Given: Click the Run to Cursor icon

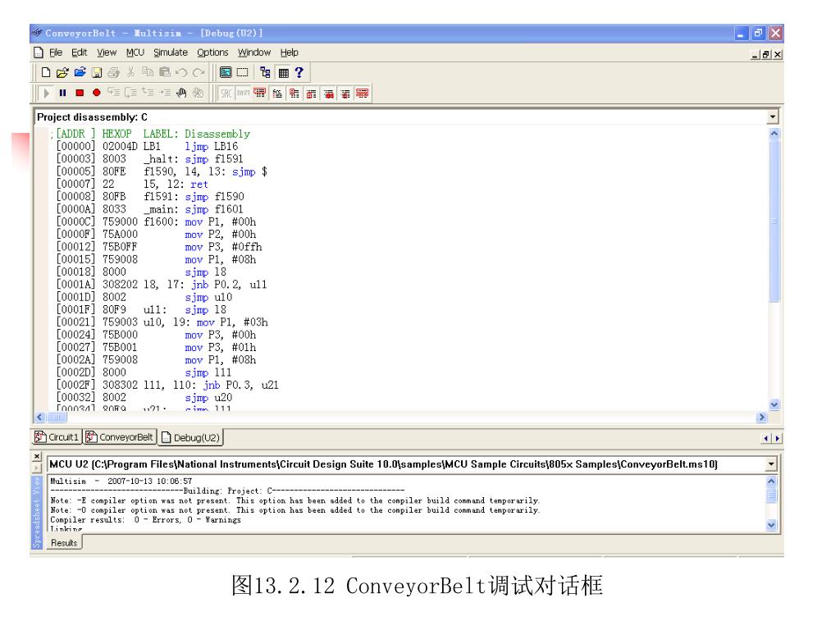Looking at the screenshot, I should (x=164, y=93).
